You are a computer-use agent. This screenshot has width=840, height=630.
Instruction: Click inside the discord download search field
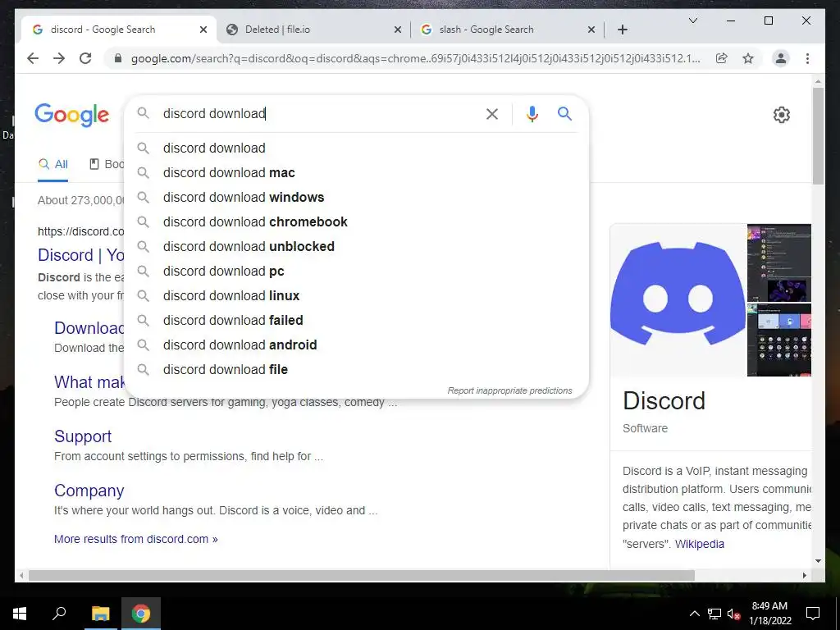(x=322, y=113)
